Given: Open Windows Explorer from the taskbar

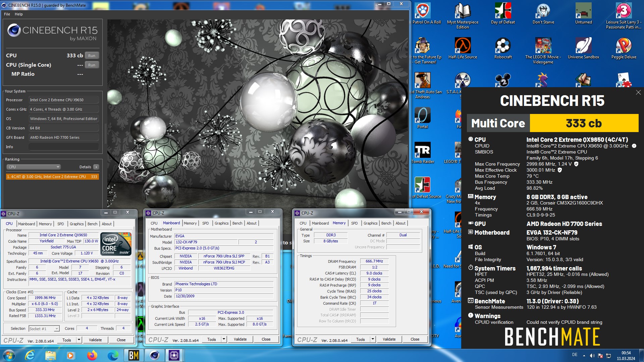Looking at the screenshot, I should click(50, 355).
